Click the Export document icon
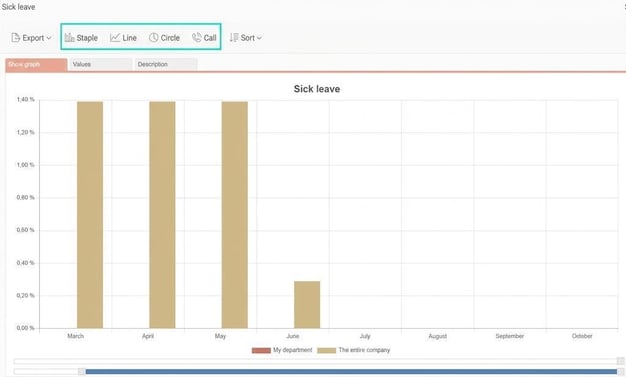The height and width of the screenshot is (377, 626). pyautogui.click(x=16, y=38)
